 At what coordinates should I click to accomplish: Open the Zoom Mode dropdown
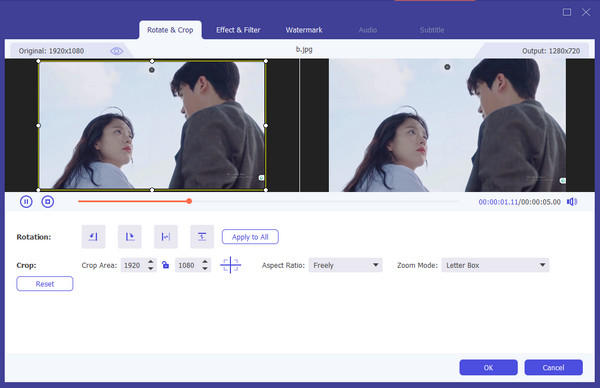click(x=495, y=265)
